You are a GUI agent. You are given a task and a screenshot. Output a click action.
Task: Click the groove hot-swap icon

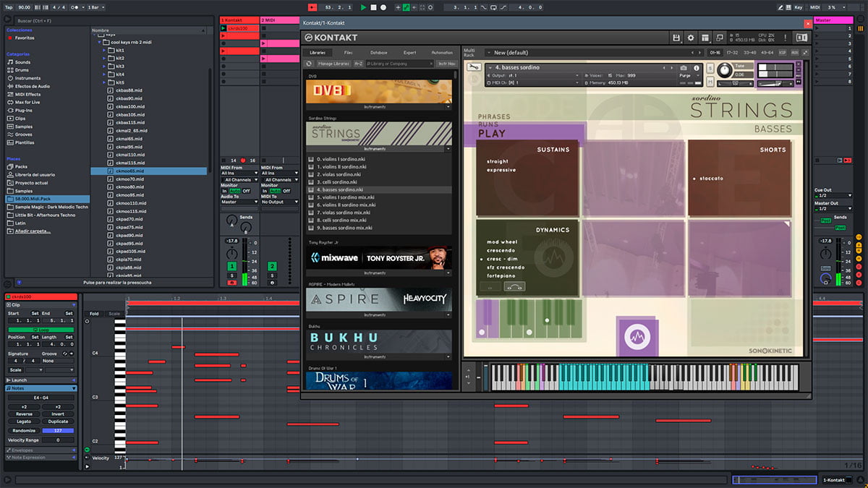tap(65, 354)
